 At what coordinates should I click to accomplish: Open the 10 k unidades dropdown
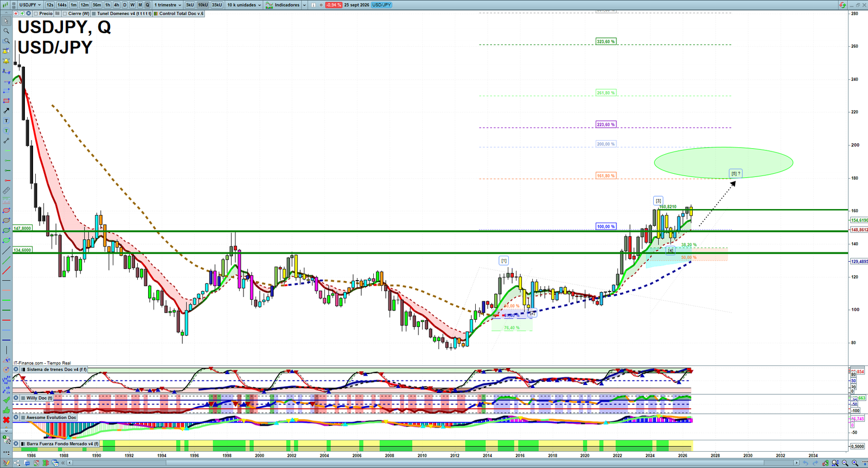(x=244, y=5)
